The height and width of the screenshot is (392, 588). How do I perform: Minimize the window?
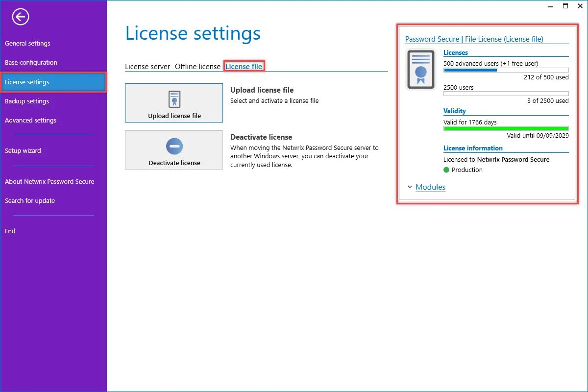[550, 6]
